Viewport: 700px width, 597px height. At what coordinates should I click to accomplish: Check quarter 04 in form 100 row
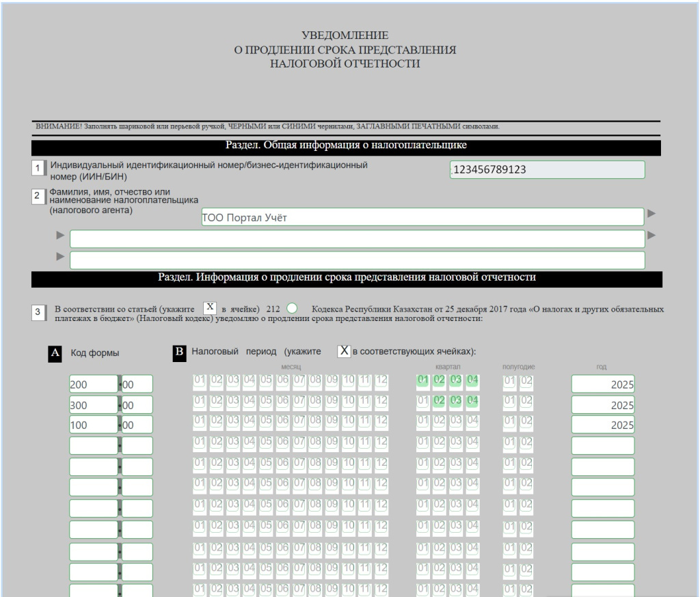(472, 423)
